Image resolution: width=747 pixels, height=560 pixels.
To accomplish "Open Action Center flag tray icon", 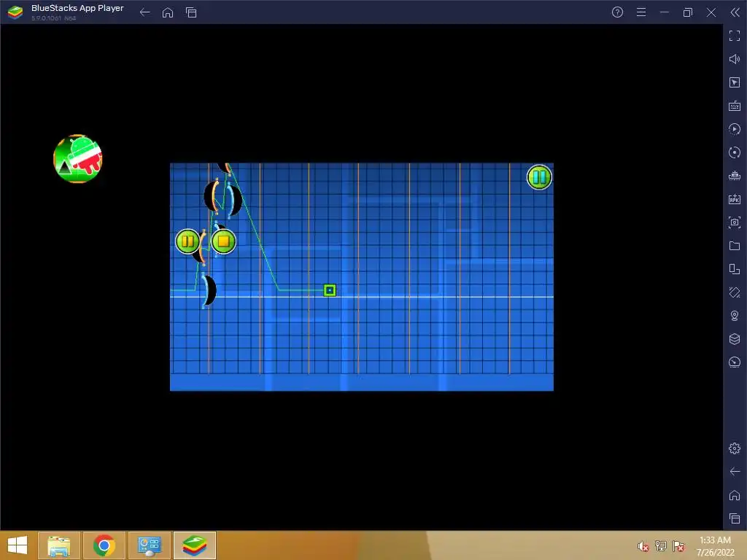I will pyautogui.click(x=678, y=546).
